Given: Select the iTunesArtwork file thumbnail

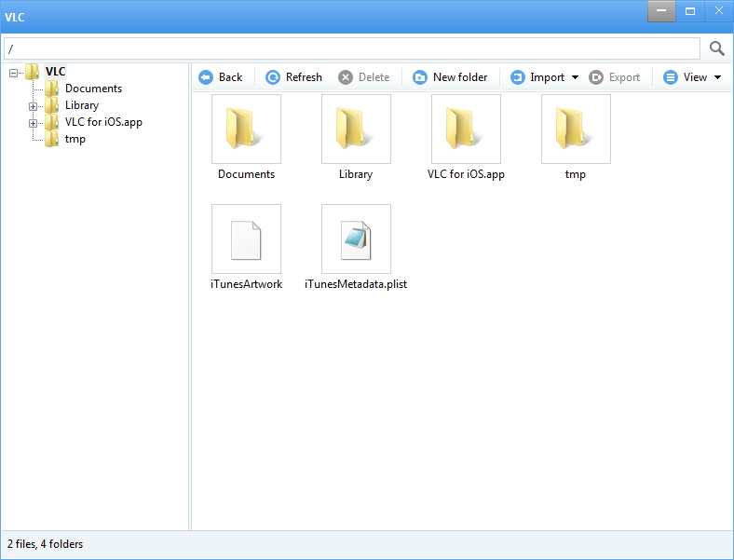Looking at the screenshot, I should [246, 239].
